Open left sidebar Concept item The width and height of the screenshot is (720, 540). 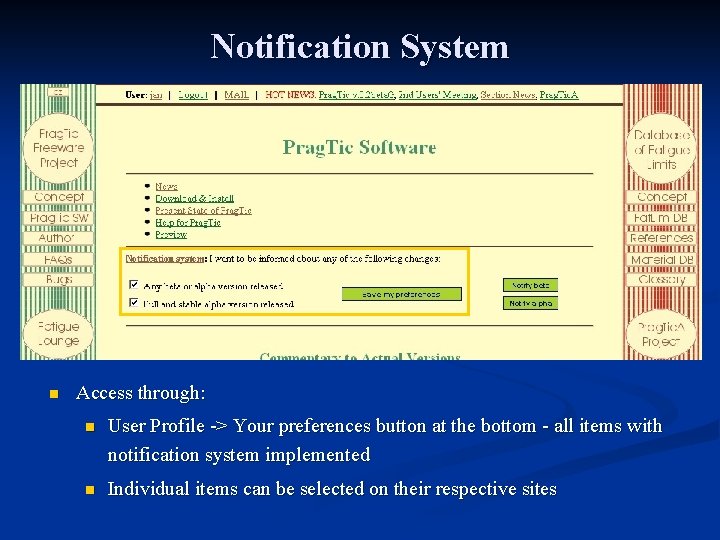(x=58, y=197)
